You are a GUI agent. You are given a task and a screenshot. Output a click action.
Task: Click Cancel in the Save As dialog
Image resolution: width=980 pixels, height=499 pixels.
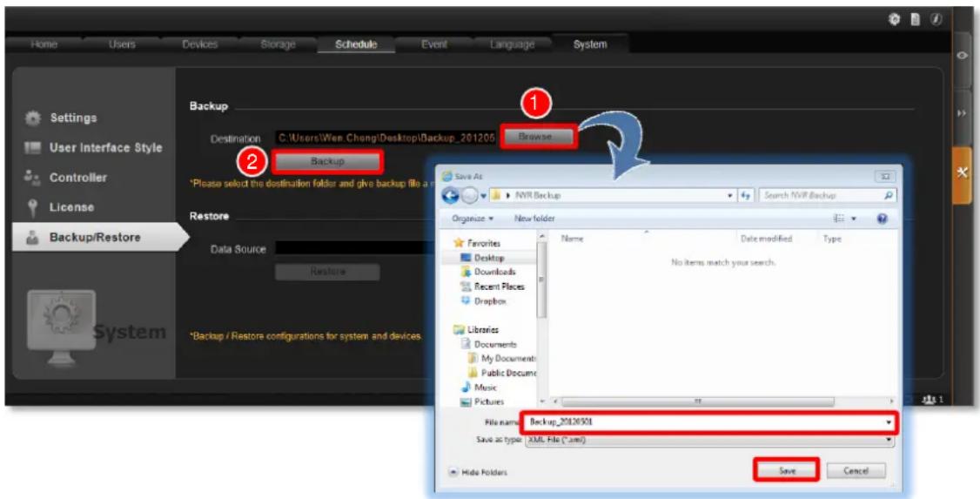[856, 471]
